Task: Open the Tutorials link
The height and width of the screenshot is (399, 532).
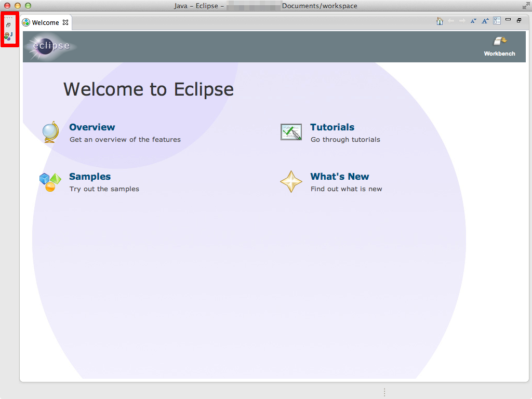Action: tap(332, 127)
